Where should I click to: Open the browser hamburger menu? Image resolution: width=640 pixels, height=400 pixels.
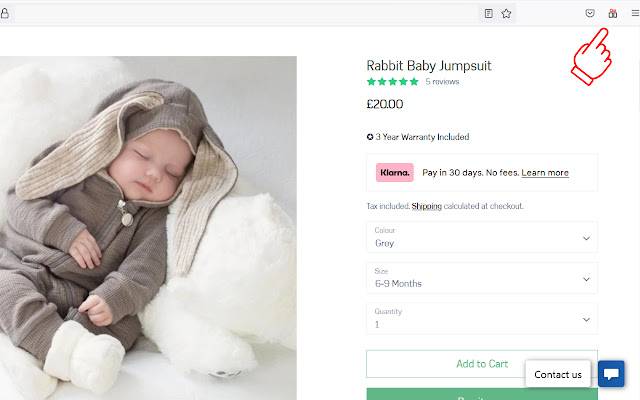pos(634,13)
